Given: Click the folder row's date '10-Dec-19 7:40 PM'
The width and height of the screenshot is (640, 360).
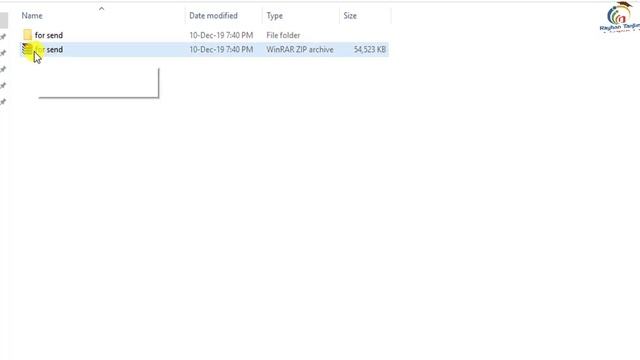Looking at the screenshot, I should 221,36.
